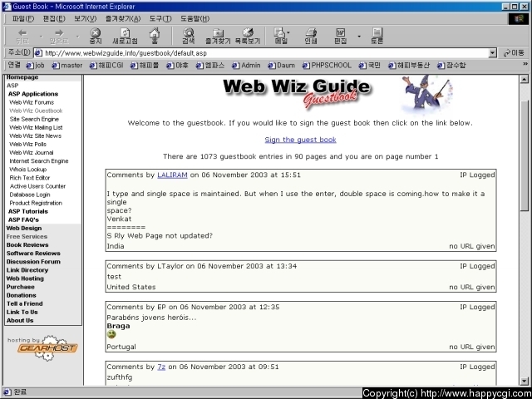Open the Daum links bar shortcut
Image resolution: width=532 pixels, height=399 pixels.
(x=281, y=65)
